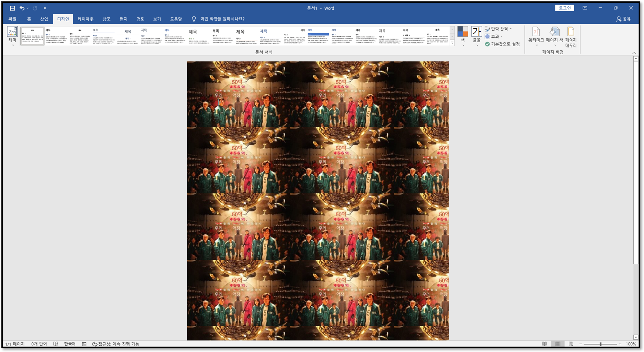Click the 공유 share button
Viewport: 644px width, 352px height.
click(624, 19)
